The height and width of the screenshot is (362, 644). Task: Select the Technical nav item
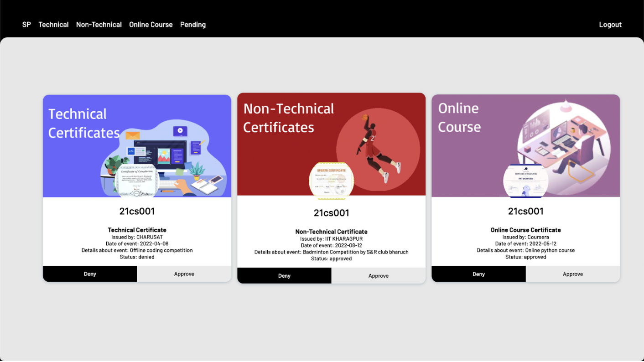point(53,25)
